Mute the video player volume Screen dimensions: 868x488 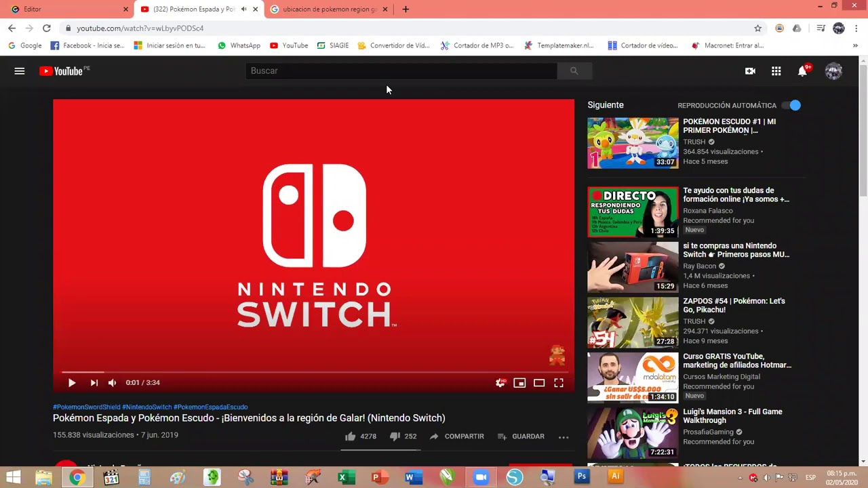pos(112,383)
